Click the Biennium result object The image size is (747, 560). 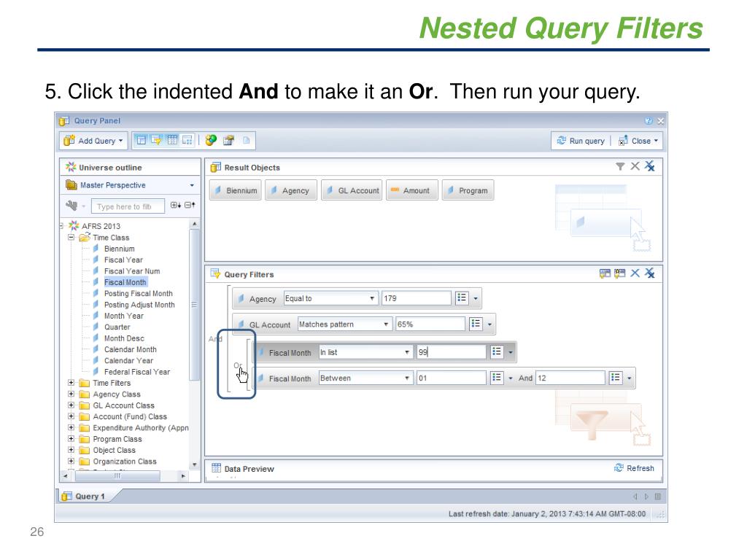(x=236, y=190)
